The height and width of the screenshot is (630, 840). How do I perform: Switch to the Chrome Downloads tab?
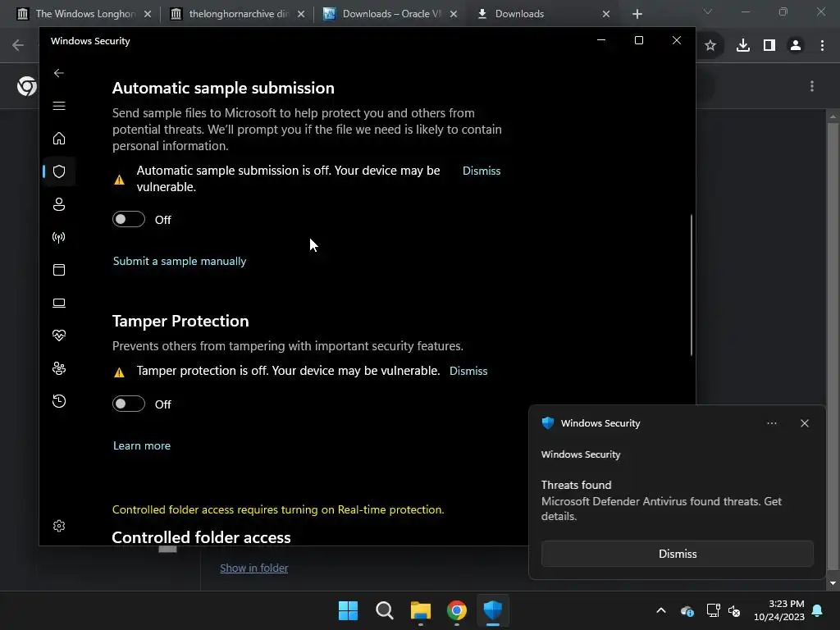(545, 14)
